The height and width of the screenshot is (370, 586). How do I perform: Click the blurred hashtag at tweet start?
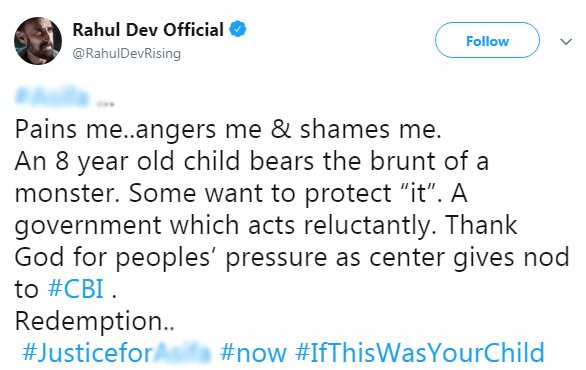(x=52, y=97)
